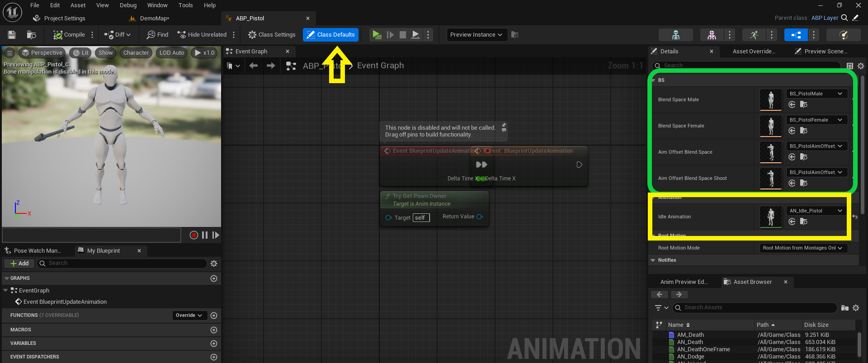Open the Preview Instance dropdown
The width and height of the screenshot is (868, 363).
click(x=476, y=35)
